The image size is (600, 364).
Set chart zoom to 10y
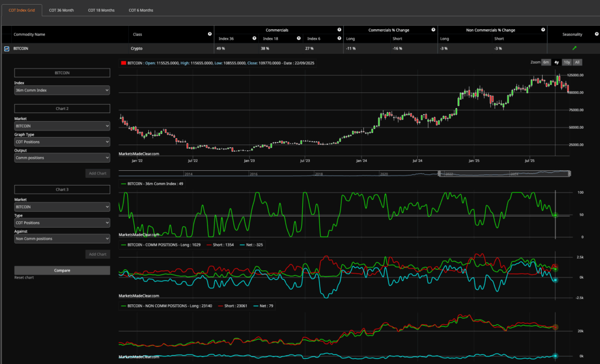pos(567,62)
